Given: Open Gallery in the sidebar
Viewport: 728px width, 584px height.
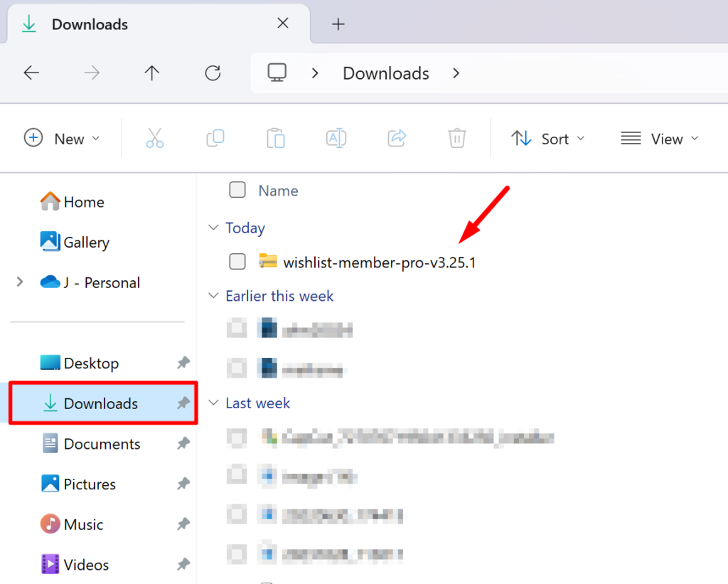Looking at the screenshot, I should (75, 242).
